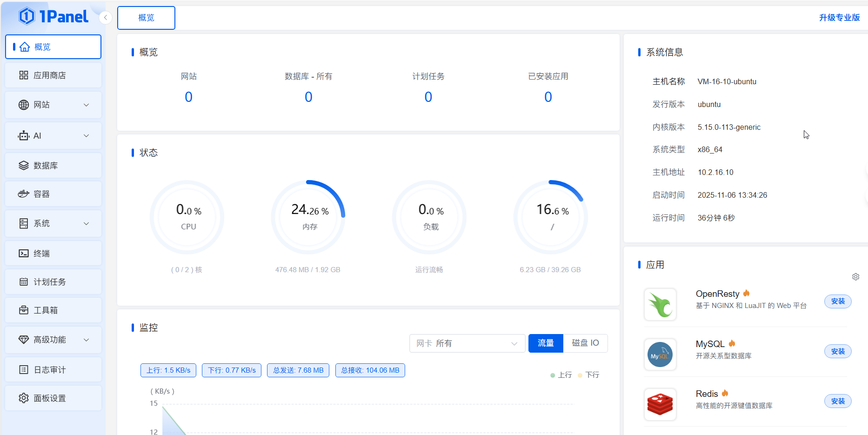The height and width of the screenshot is (435, 868).
Task: Click the 高级功能 diamond icon
Action: point(24,340)
